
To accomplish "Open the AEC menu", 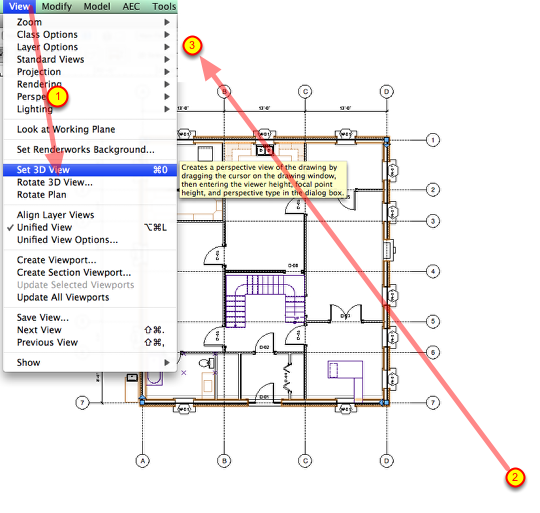I will click(x=131, y=7).
